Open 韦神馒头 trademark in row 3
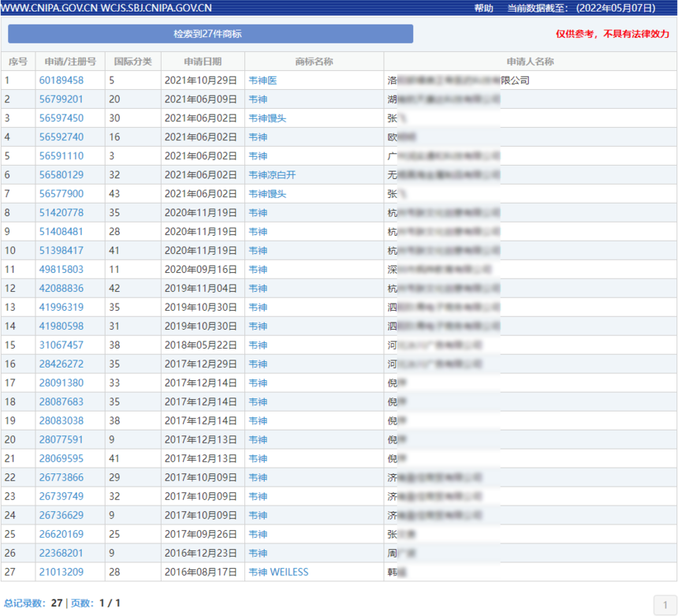 268,118
